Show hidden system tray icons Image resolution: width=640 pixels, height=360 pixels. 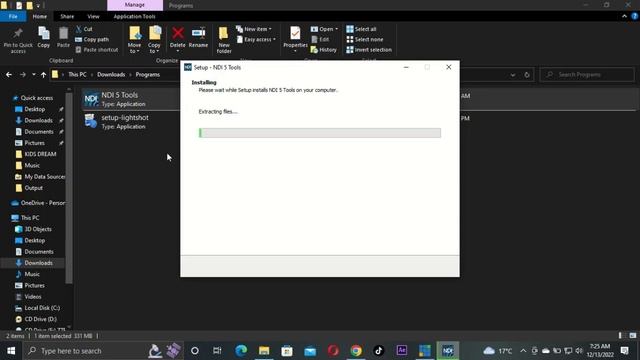coord(523,351)
